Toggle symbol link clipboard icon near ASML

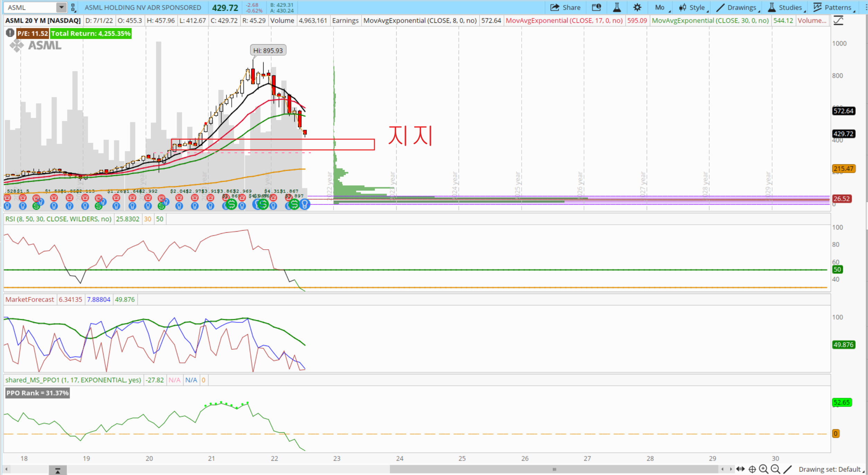(73, 7)
